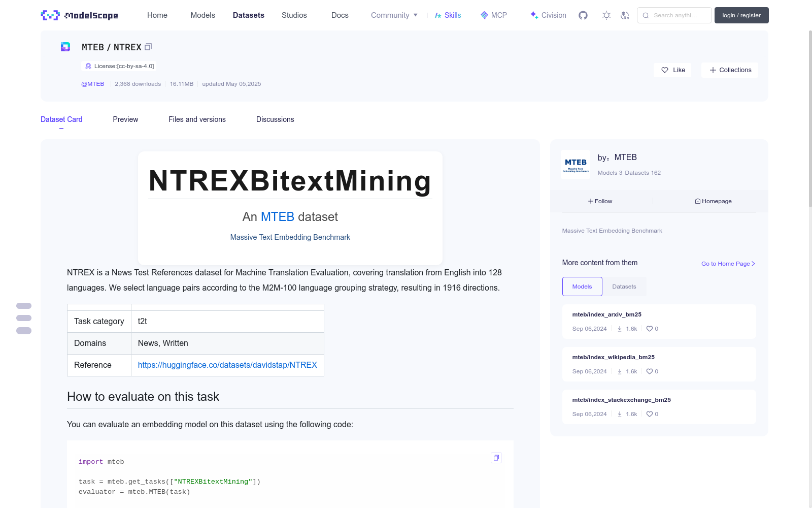
Task: Click download icon on index_arxiv_bm25 card
Action: coord(620,329)
